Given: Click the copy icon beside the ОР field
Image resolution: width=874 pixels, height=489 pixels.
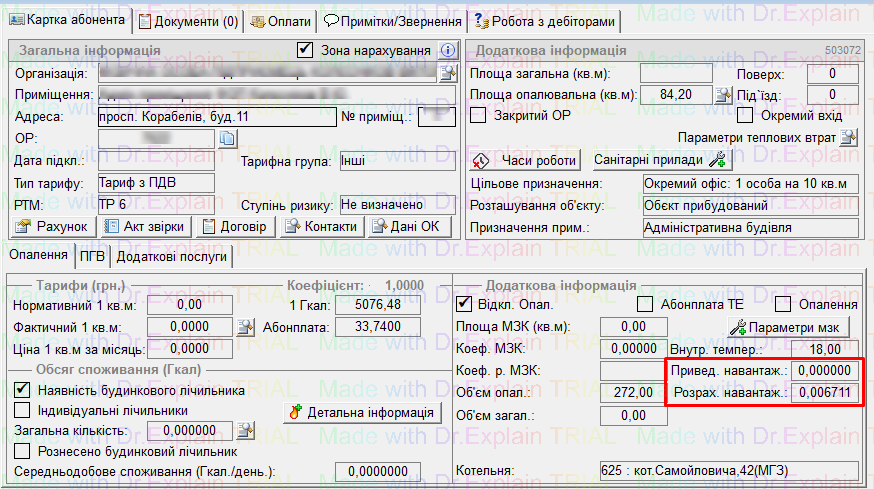Looking at the screenshot, I should click(226, 138).
